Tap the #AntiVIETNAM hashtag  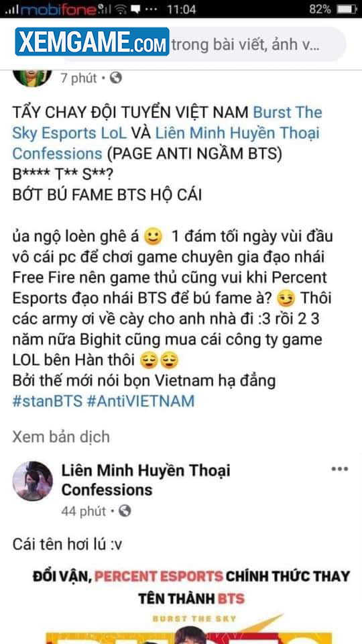(x=141, y=401)
